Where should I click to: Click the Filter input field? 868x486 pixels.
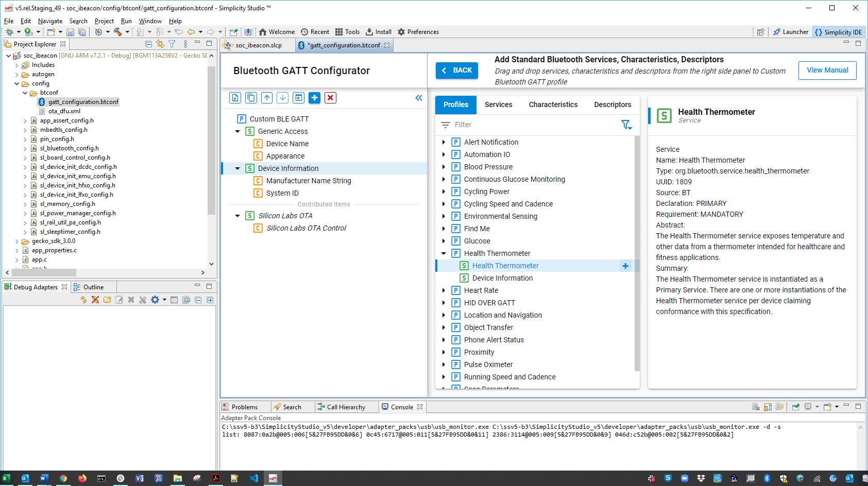(x=531, y=125)
